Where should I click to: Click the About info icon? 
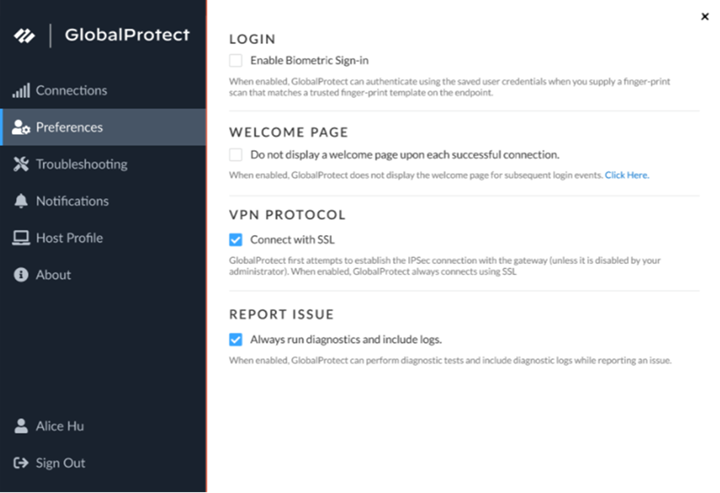[x=20, y=275]
